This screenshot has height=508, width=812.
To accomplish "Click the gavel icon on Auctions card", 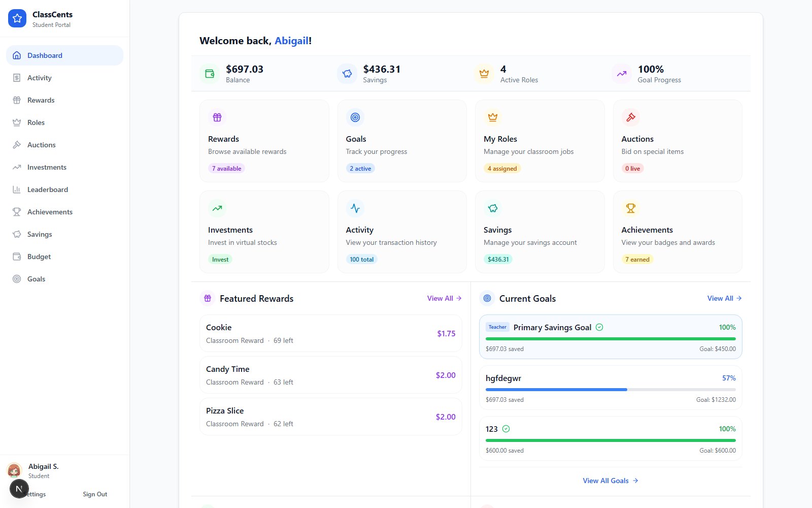I will [x=631, y=117].
